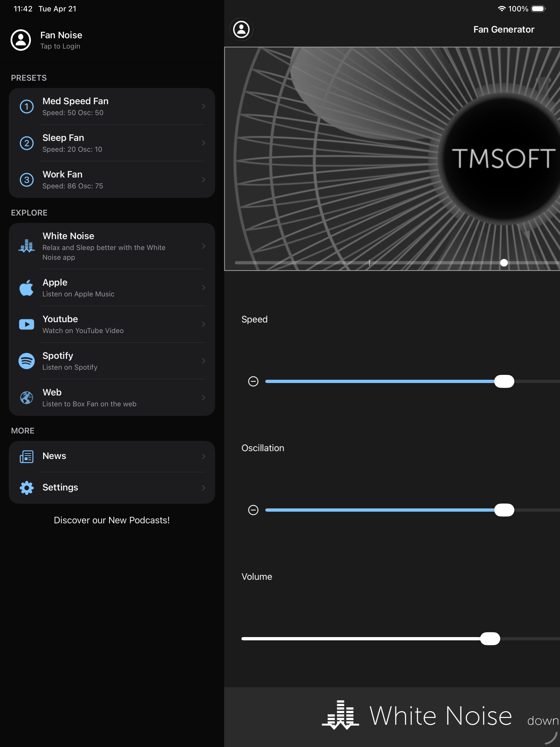Open Listen to Box Fan on the web

point(90,404)
